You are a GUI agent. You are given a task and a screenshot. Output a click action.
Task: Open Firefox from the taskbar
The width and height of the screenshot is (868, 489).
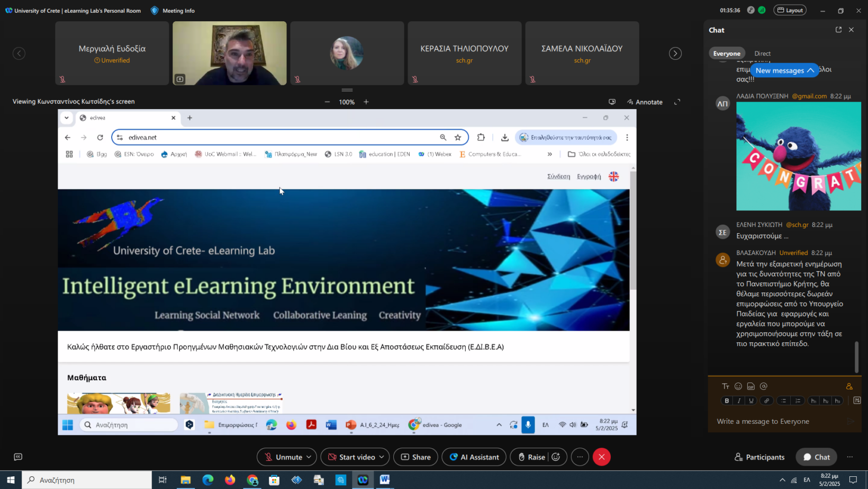pyautogui.click(x=230, y=480)
